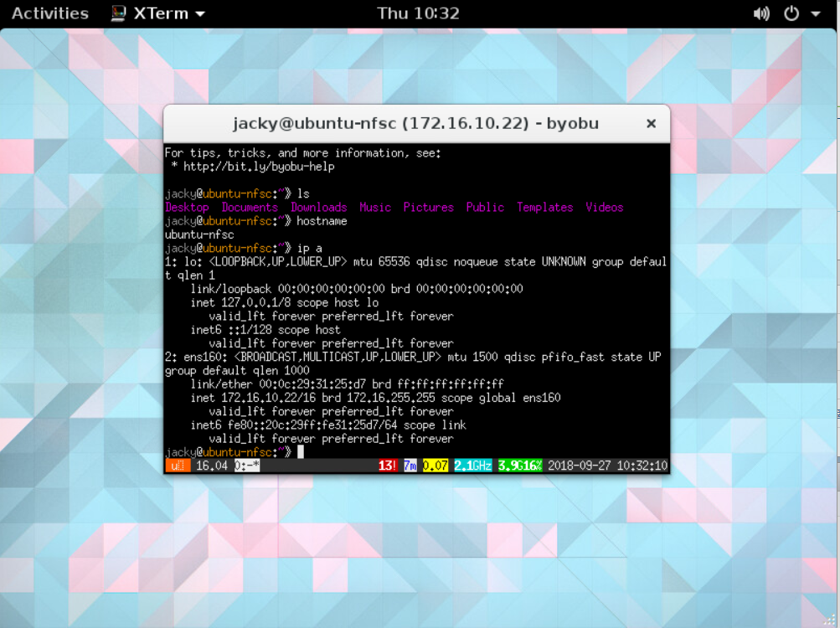Image resolution: width=840 pixels, height=628 pixels.
Task: Click the hostname output ubuntu-nfsc
Action: click(x=199, y=234)
